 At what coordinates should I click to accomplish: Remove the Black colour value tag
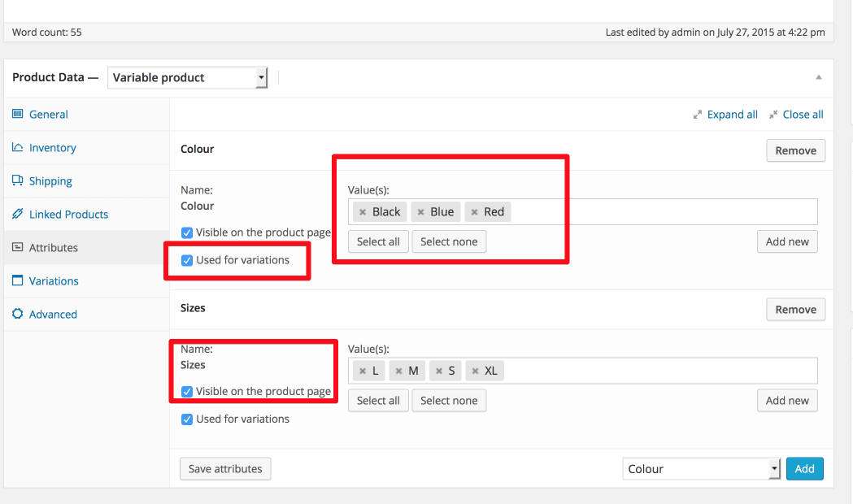(363, 212)
